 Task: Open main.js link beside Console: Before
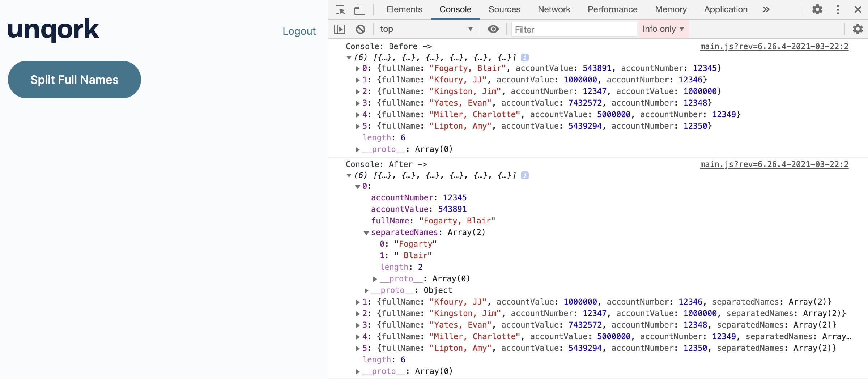(774, 46)
